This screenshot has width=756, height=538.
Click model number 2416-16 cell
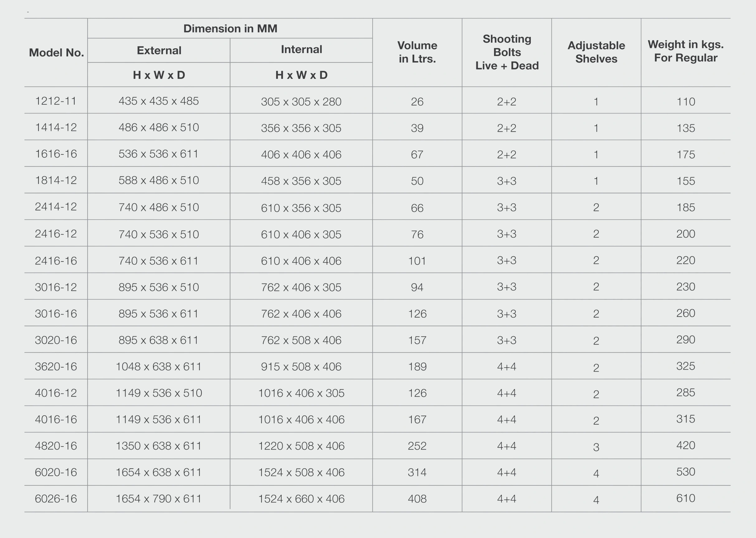pos(56,261)
